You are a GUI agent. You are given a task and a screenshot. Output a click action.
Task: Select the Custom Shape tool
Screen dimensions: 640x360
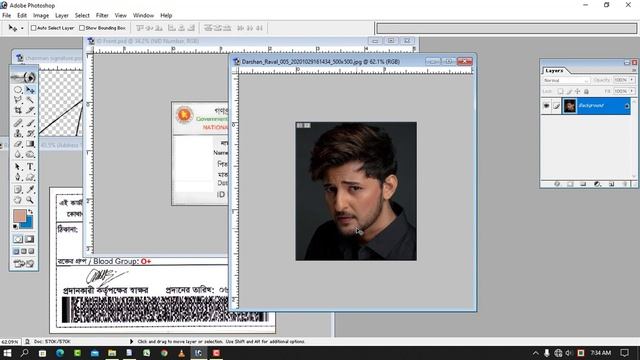click(x=30, y=177)
